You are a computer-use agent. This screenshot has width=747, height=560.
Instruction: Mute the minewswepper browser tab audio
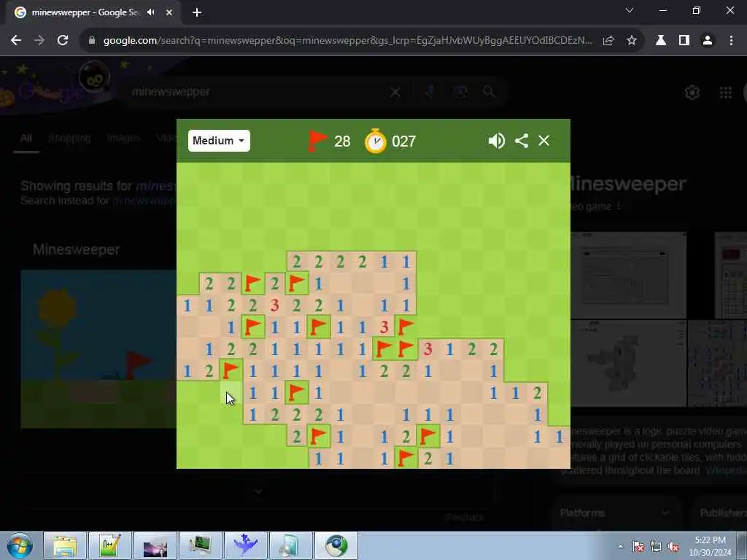(x=151, y=12)
